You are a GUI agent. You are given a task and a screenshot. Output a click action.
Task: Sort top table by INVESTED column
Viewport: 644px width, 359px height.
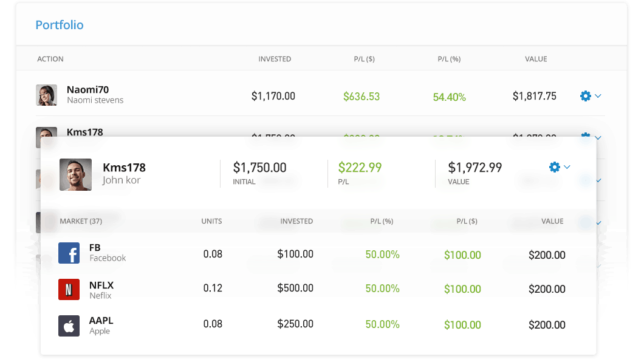coord(275,59)
